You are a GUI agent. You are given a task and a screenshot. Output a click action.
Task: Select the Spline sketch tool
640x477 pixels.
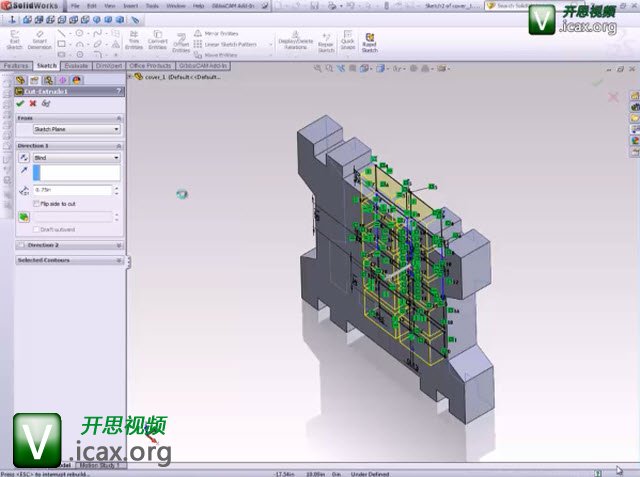tap(97, 33)
